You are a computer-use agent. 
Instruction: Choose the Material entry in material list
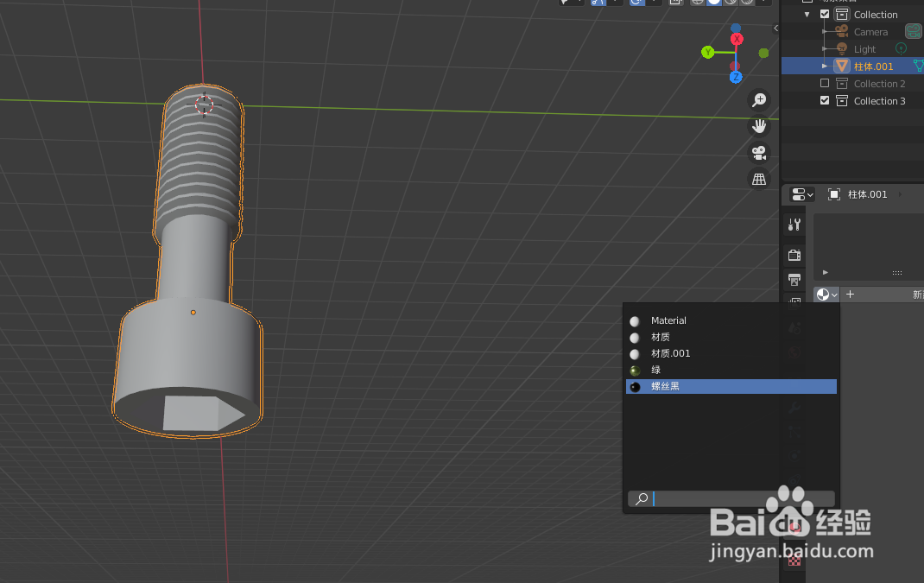click(x=731, y=320)
